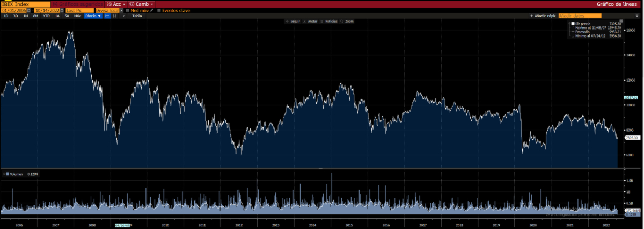The height and width of the screenshot is (229, 644).
Task: Click the Anotar annotate tool
Action: (x=310, y=21)
